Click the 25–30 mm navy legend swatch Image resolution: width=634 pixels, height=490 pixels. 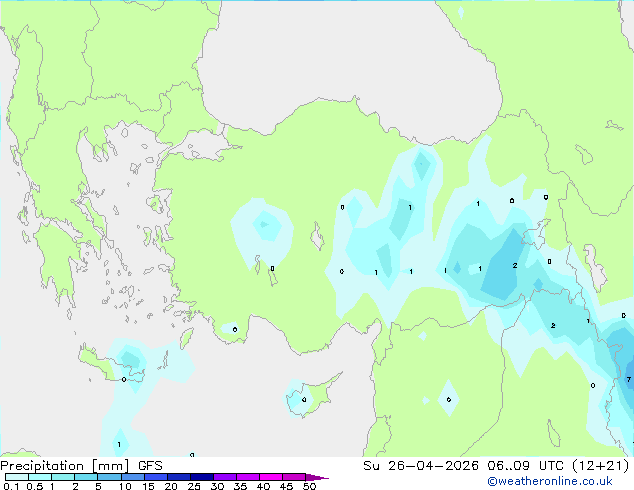point(201,477)
